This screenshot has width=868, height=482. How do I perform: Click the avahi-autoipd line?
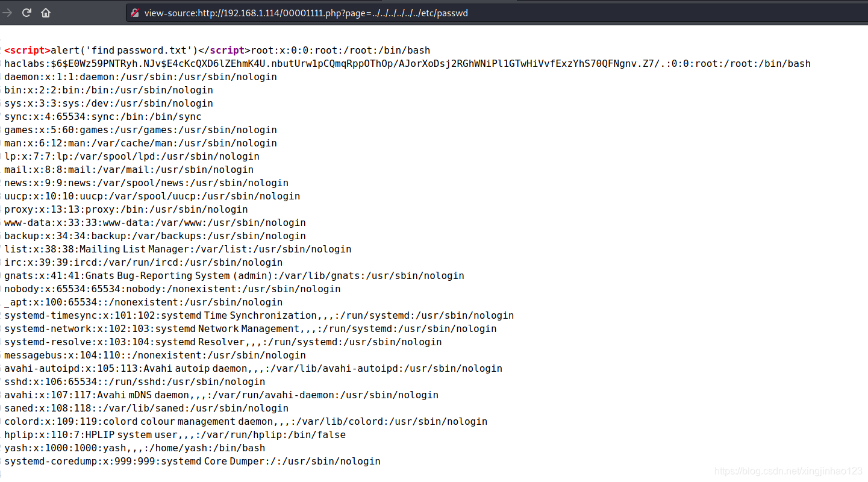(253, 369)
